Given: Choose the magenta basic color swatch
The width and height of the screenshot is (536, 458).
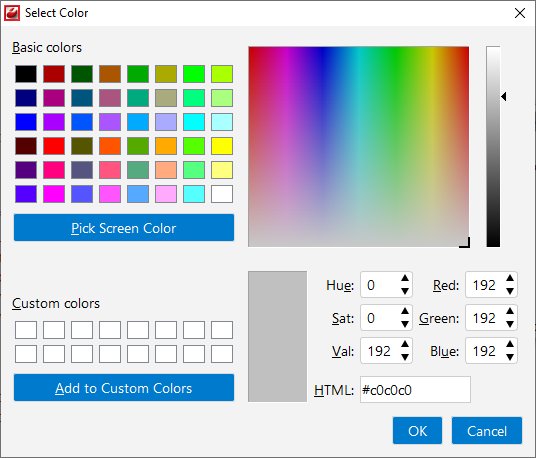Looking at the screenshot, I should 54,194.
